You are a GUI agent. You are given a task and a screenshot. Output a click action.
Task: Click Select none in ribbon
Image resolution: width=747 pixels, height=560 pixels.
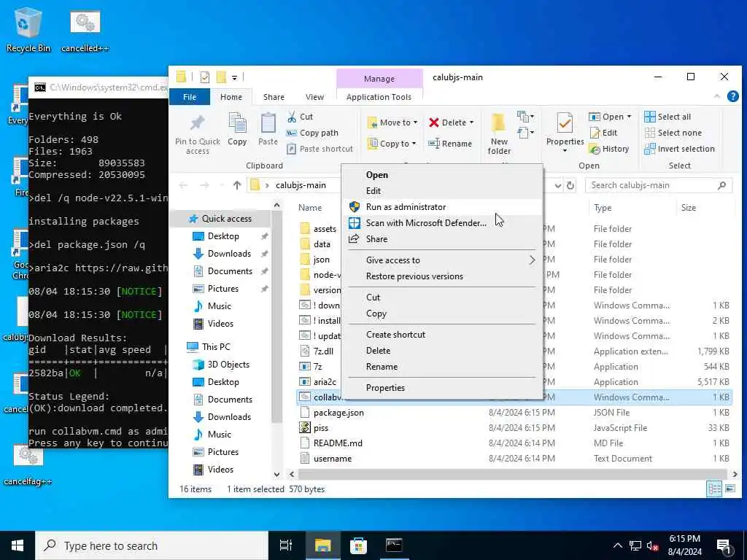point(673,133)
